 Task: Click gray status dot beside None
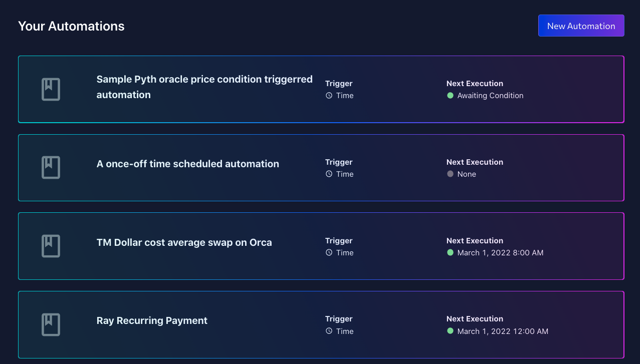(x=450, y=174)
